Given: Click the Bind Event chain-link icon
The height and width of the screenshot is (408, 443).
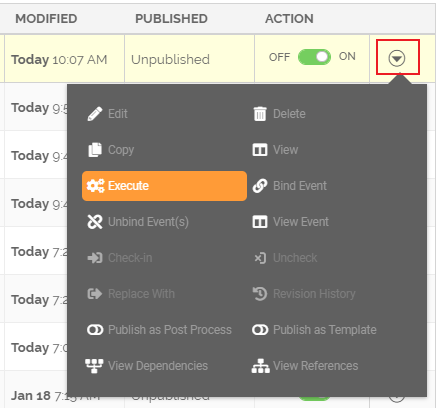Looking at the screenshot, I should 260,186.
